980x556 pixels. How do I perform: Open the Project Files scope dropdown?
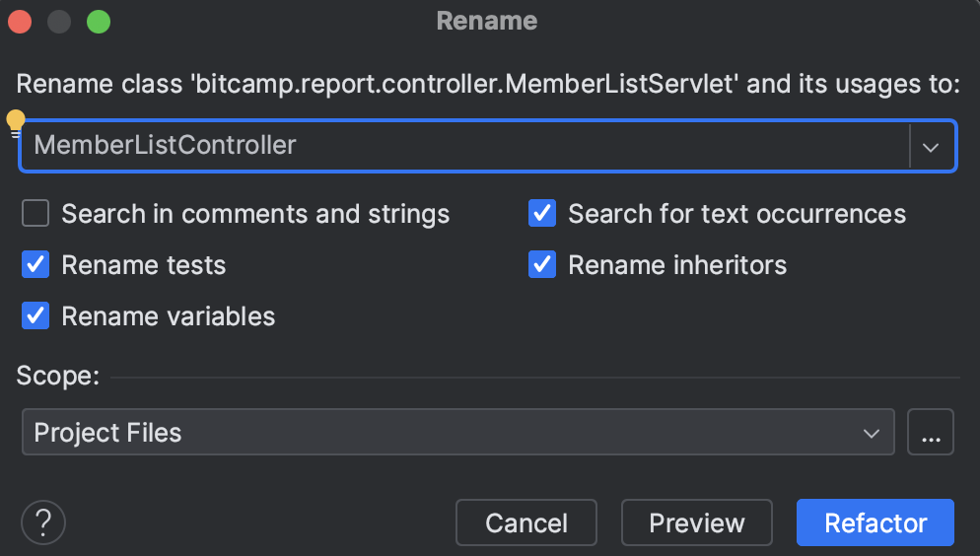[457, 433]
